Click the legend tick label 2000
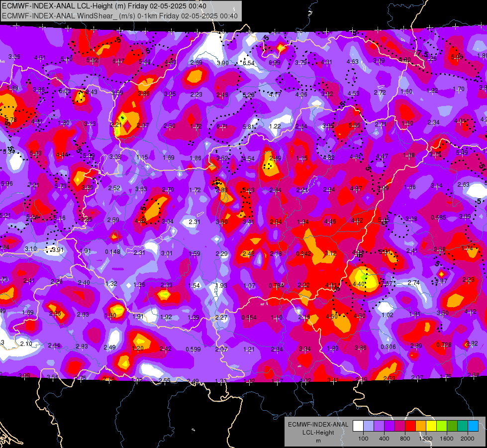487x448 pixels. click(x=468, y=439)
